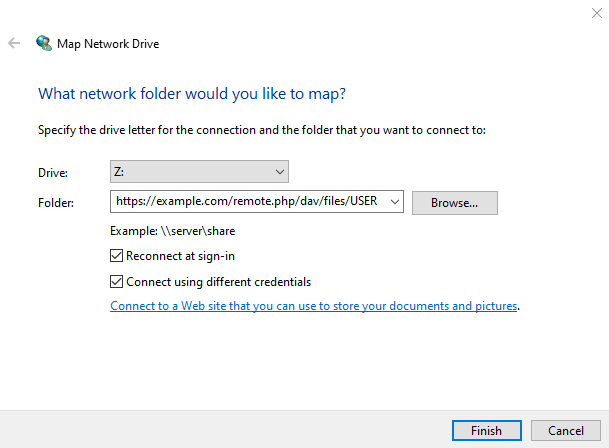Close the Map Network Drive dialog
Screen dimensions: 609x448
pyautogui.click(x=596, y=12)
